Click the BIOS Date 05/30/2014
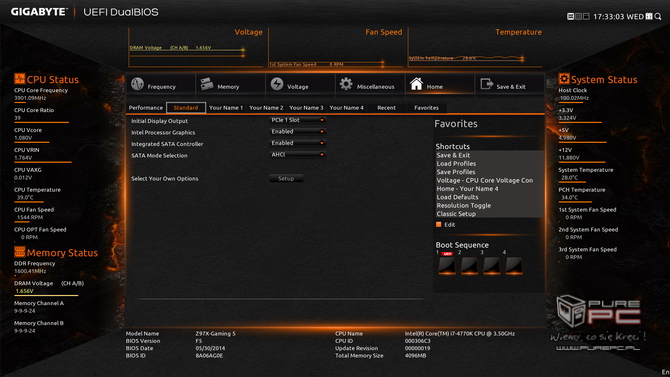Viewport: 670px width, 377px height. 210,348
